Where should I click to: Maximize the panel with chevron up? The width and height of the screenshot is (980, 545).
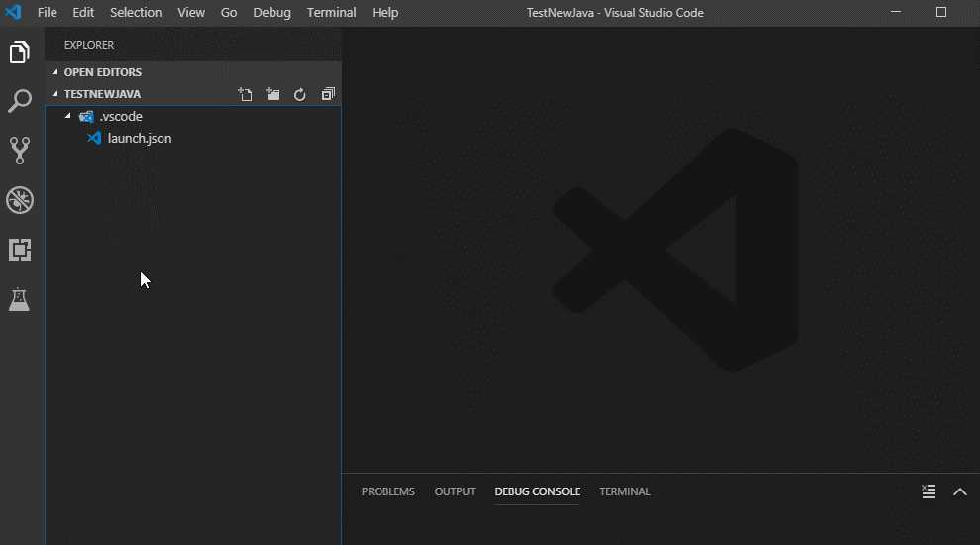tap(960, 491)
